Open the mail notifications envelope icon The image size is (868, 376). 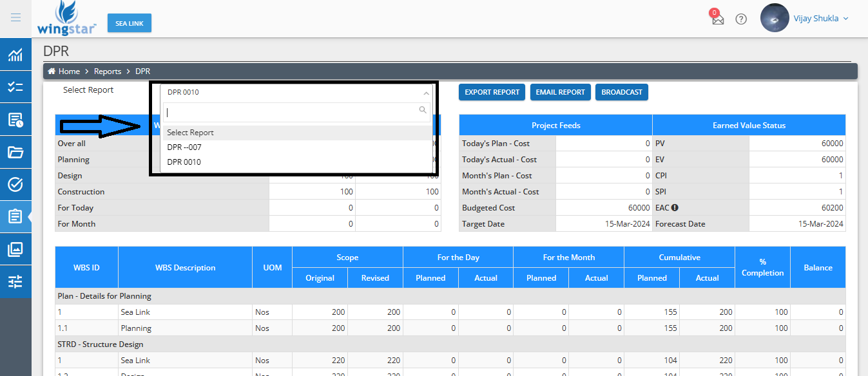pyautogui.click(x=718, y=19)
